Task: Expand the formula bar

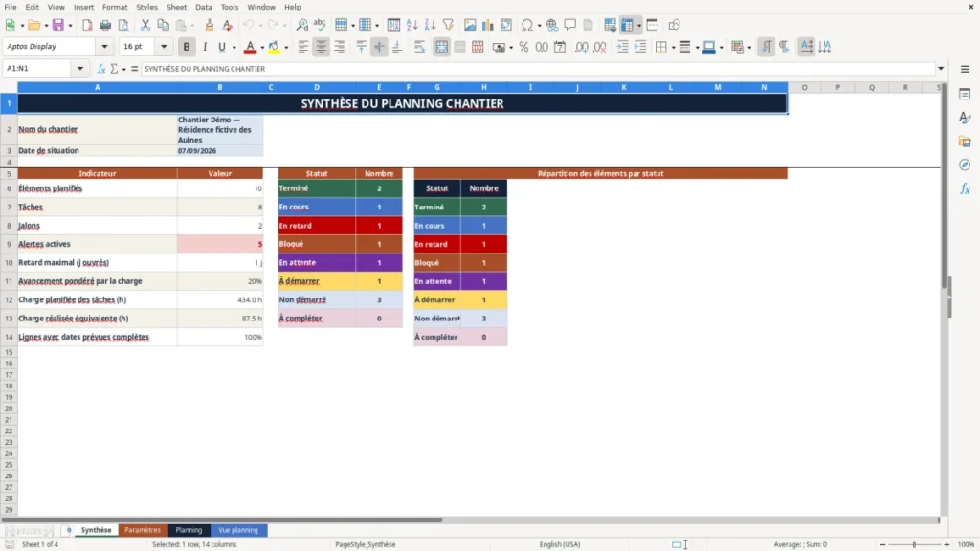Action: tap(941, 69)
